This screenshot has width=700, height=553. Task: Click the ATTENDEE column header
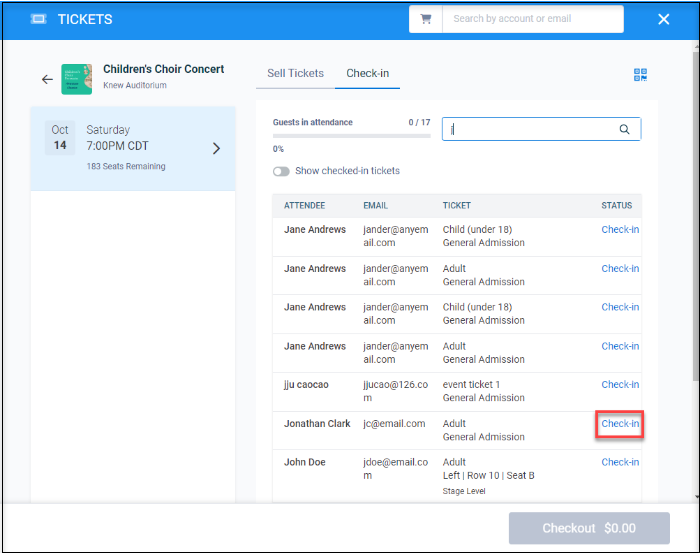pyautogui.click(x=304, y=205)
